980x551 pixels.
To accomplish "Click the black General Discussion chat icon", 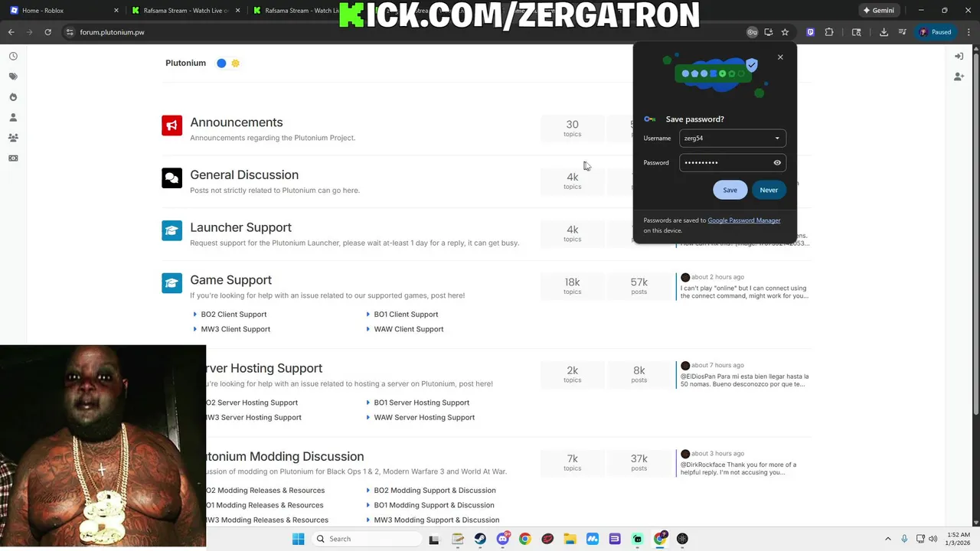I will click(171, 178).
